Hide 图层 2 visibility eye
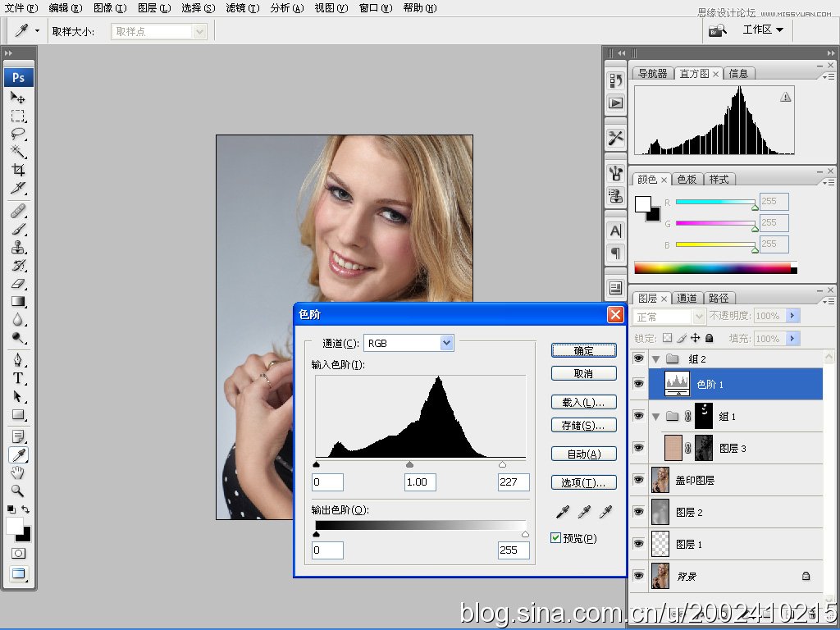The height and width of the screenshot is (630, 840). 638,512
